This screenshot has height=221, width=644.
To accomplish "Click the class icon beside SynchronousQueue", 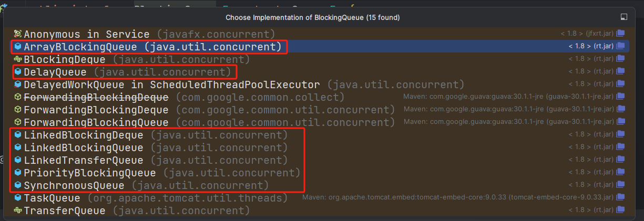I will pyautogui.click(x=17, y=185).
